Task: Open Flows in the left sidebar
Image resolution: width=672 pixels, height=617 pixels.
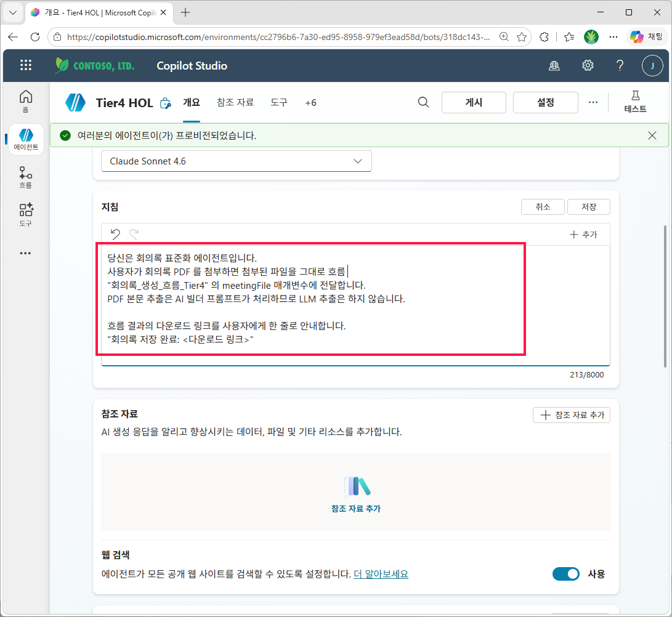Action: click(26, 177)
